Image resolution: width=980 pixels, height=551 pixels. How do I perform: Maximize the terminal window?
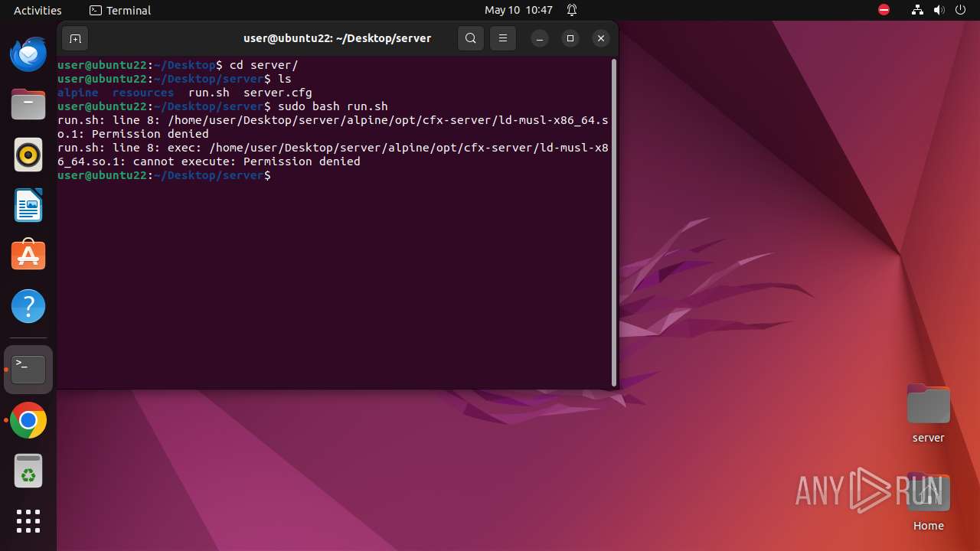[x=570, y=38]
